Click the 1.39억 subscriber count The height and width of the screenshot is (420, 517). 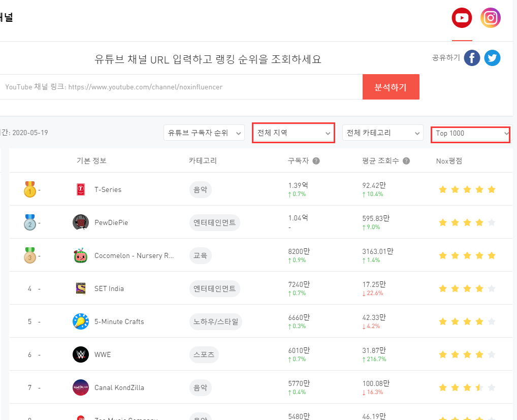[x=298, y=185]
